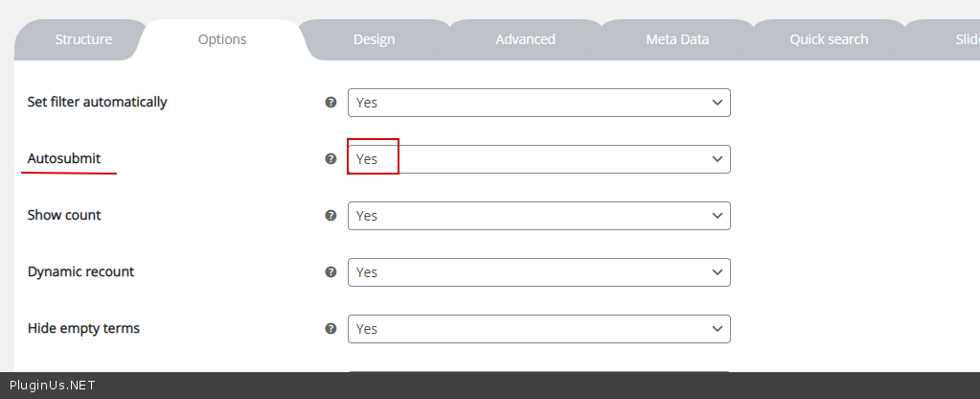Switch to the Meta Data tab
Image resolution: width=980 pixels, height=399 pixels.
[677, 39]
